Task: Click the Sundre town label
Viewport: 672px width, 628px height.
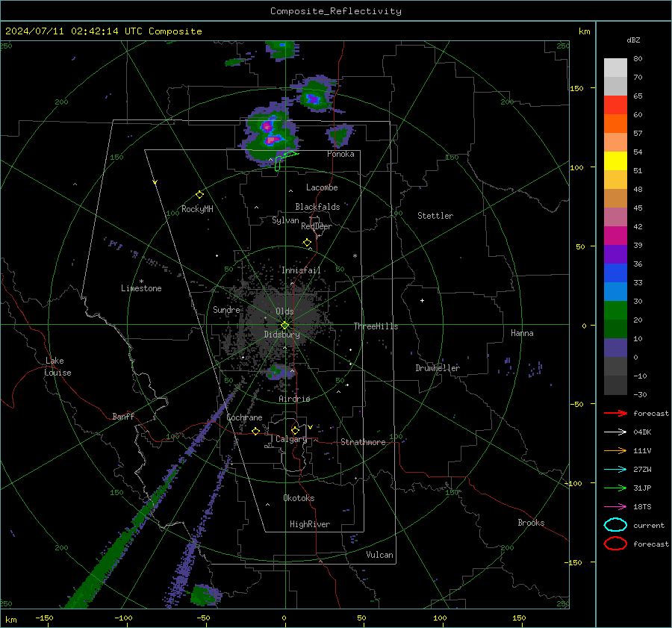Action: pyautogui.click(x=226, y=309)
